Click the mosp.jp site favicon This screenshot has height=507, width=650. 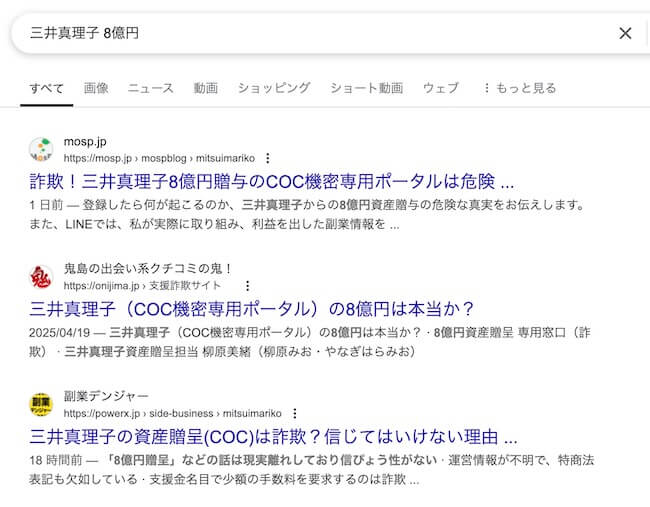pyautogui.click(x=41, y=149)
